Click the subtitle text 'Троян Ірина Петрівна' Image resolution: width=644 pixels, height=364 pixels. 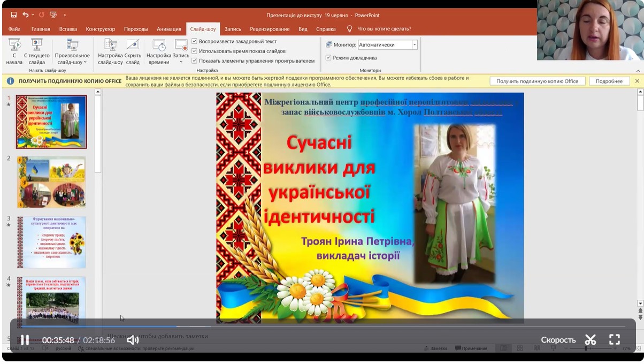(358, 241)
